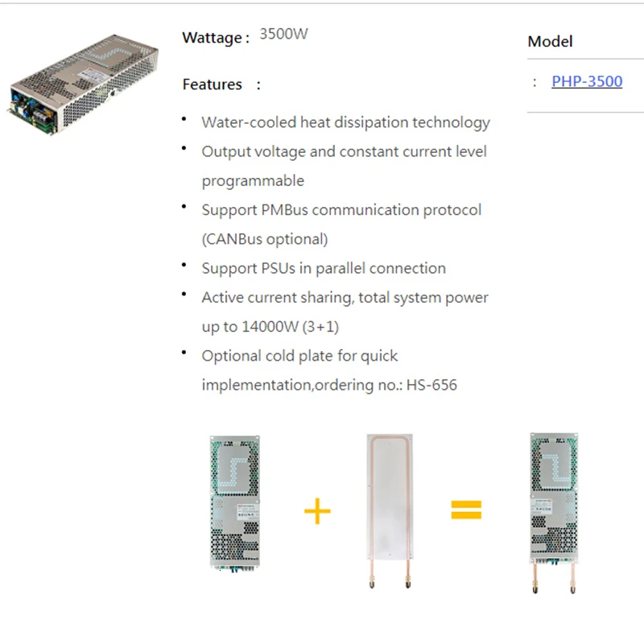Click the PHP-3500 power supply product photo
This screenshot has height=644, width=644.
click(83, 85)
